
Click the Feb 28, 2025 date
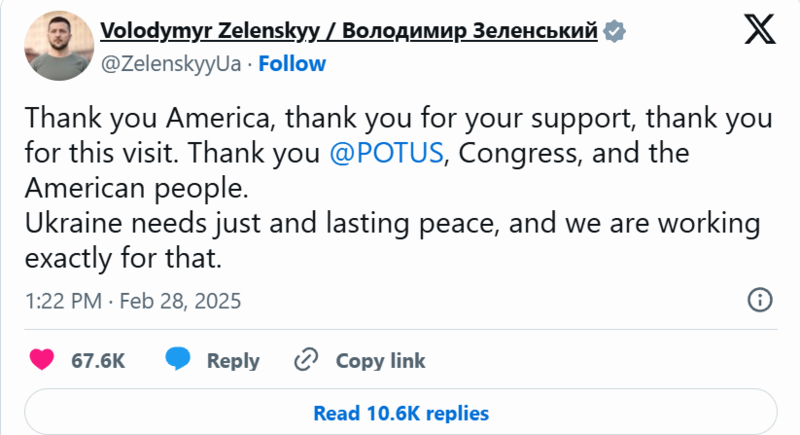[x=180, y=301]
